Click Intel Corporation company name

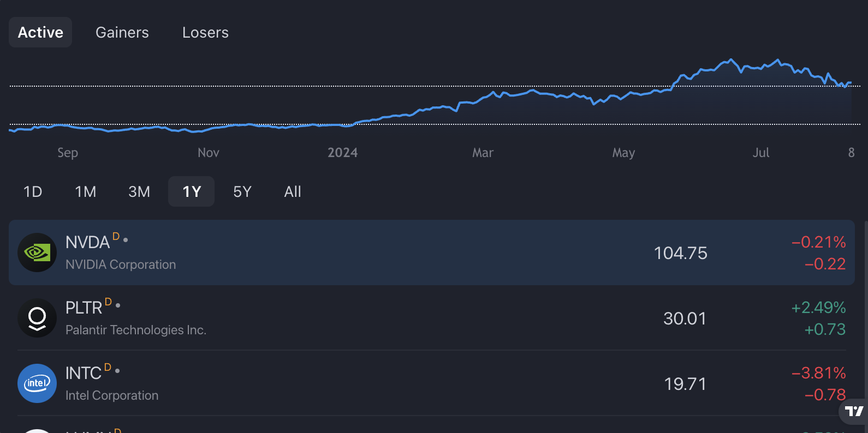(112, 395)
